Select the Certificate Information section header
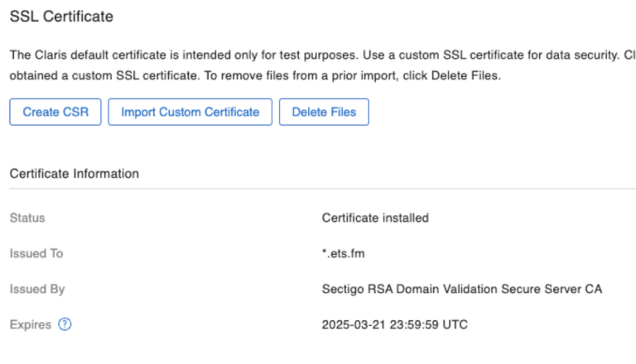 tap(74, 174)
